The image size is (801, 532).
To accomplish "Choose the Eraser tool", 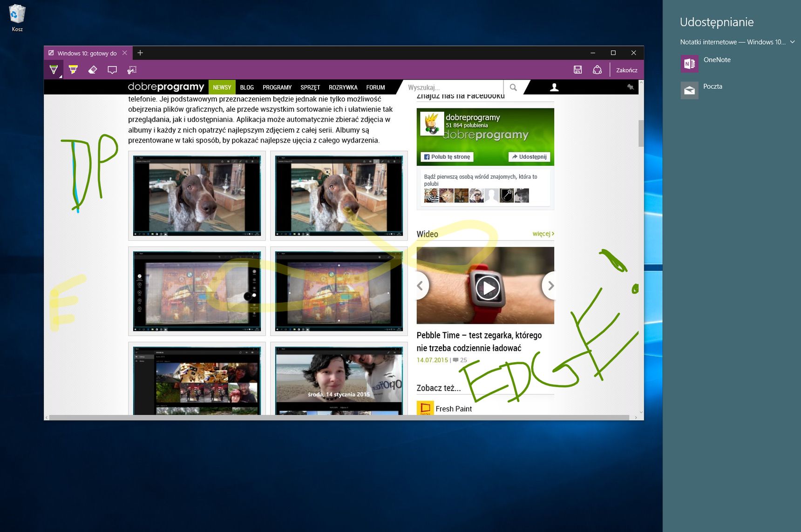I will click(x=93, y=70).
